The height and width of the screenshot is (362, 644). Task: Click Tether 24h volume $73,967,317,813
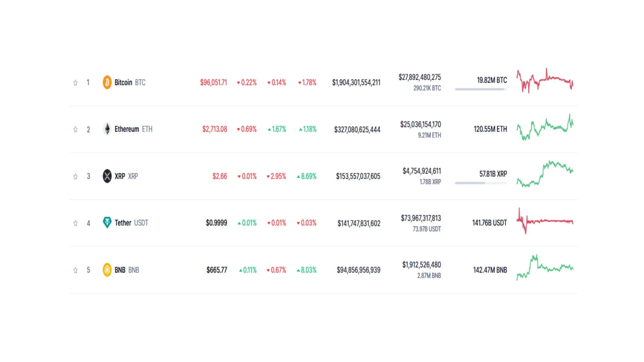click(421, 218)
